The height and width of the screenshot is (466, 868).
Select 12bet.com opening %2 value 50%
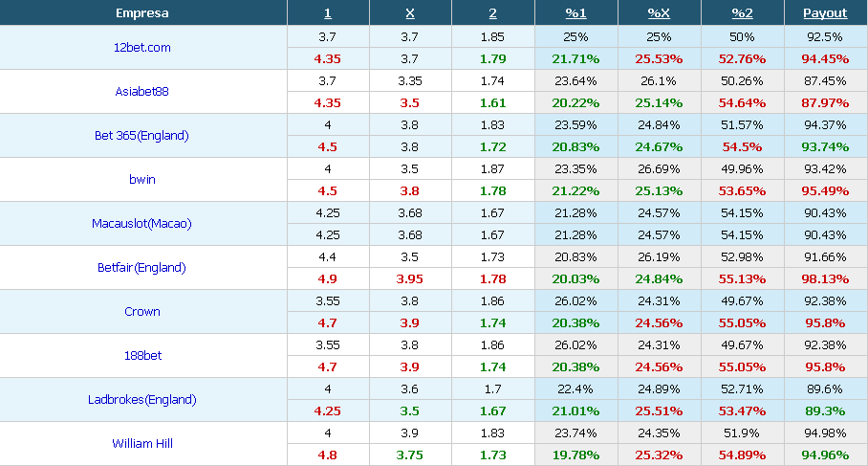point(743,37)
